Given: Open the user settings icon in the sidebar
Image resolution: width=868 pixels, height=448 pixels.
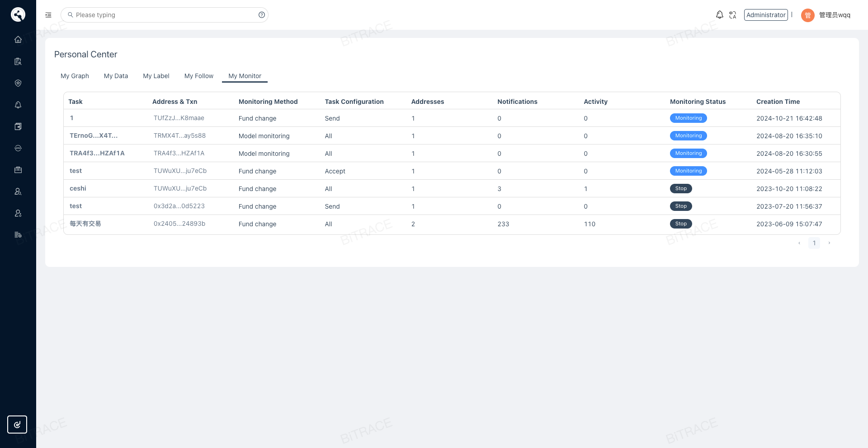Looking at the screenshot, I should point(18,213).
